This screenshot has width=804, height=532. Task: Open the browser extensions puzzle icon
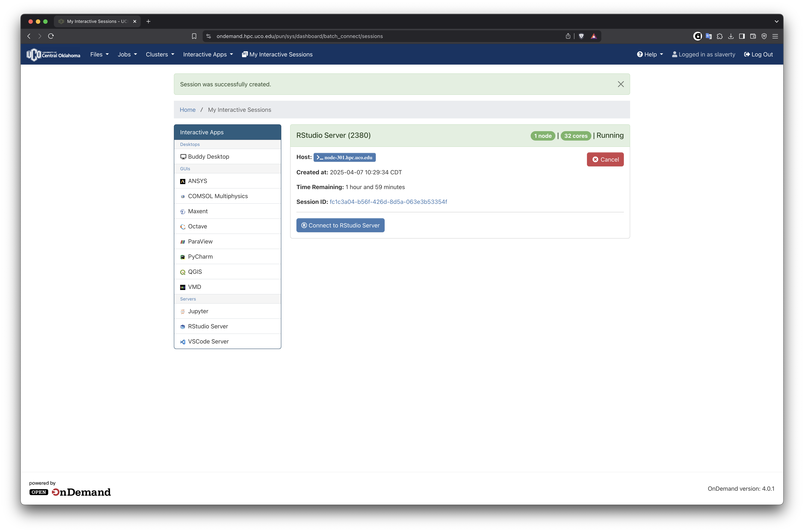pyautogui.click(x=720, y=36)
